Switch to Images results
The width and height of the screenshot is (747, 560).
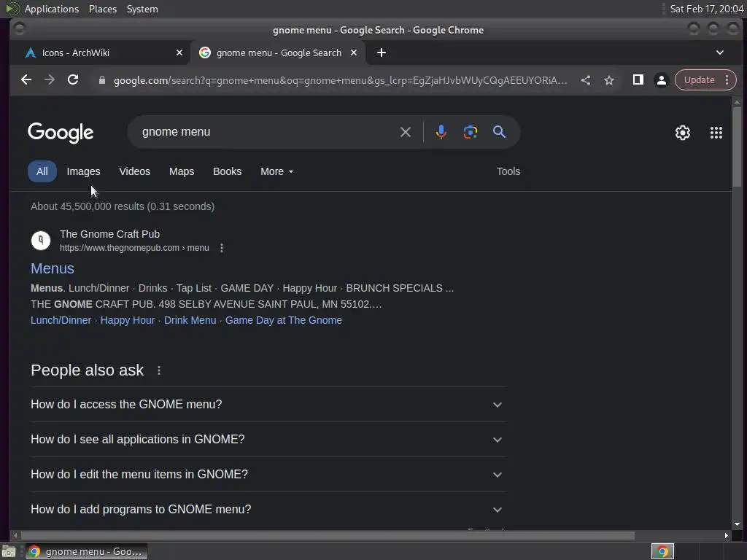(83, 171)
